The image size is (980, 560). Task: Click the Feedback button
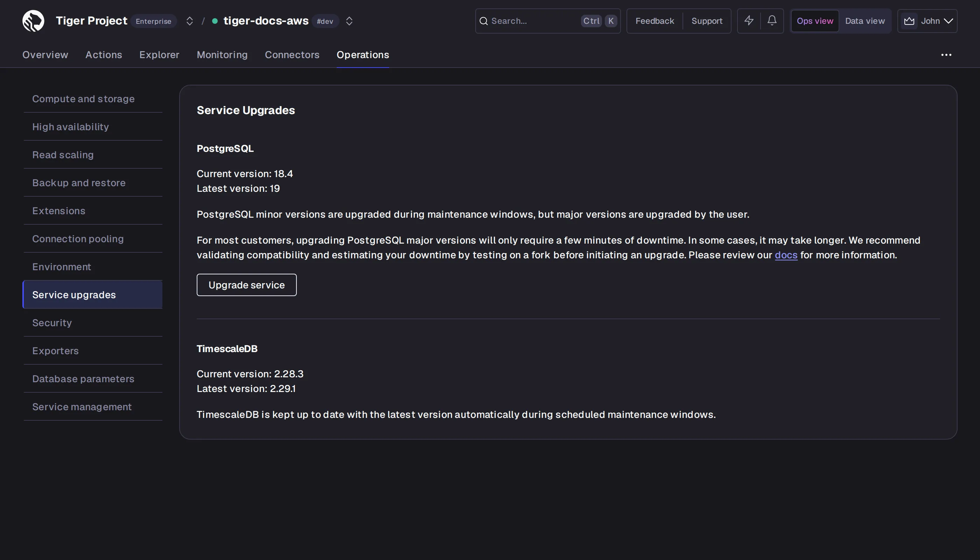[x=654, y=21]
